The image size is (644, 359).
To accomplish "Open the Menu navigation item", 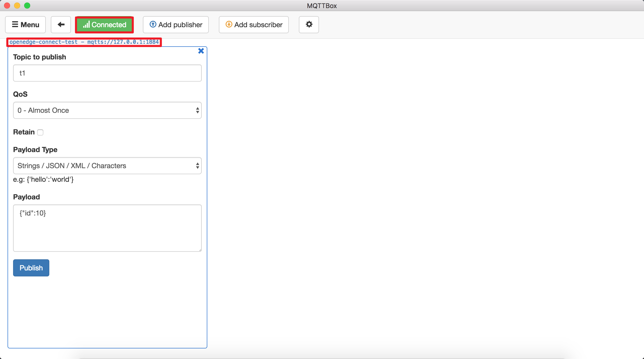I will pos(25,24).
